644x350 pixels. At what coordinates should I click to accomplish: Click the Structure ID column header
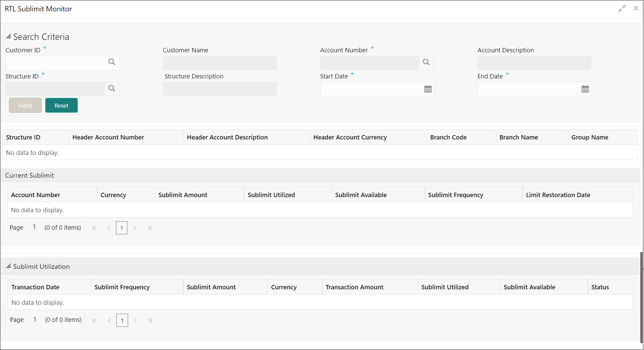tap(36, 137)
